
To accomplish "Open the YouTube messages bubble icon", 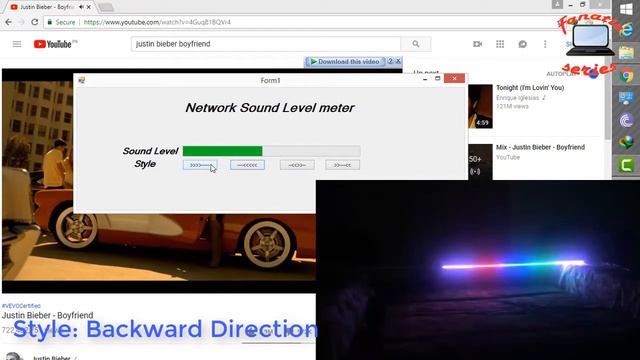I will click(522, 44).
